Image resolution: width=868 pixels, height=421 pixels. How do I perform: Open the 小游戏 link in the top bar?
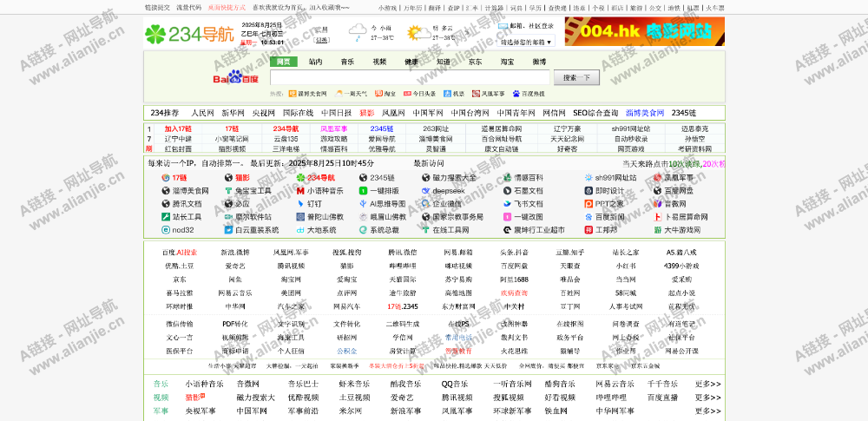tap(387, 8)
